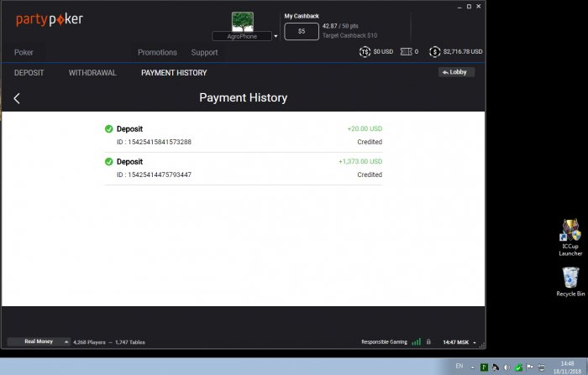Click the $5 cashback box
Viewport: 588px width, 375px height.
click(x=302, y=31)
